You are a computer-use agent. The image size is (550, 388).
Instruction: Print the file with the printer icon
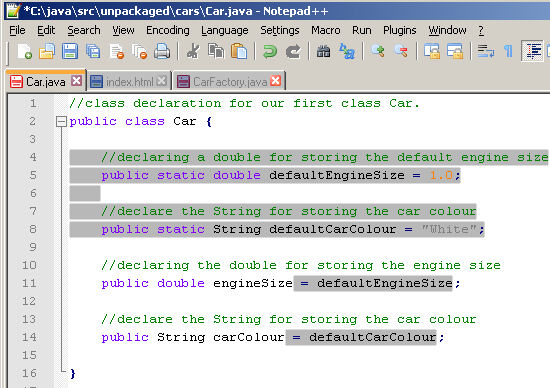(x=162, y=52)
